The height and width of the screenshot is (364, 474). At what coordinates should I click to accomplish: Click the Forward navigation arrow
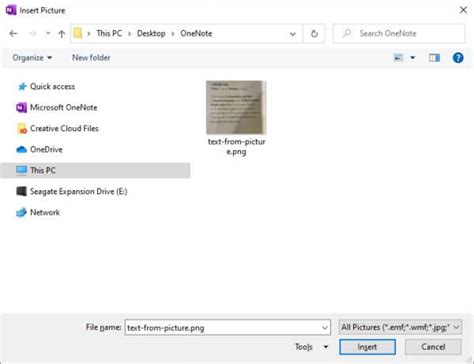(32, 33)
